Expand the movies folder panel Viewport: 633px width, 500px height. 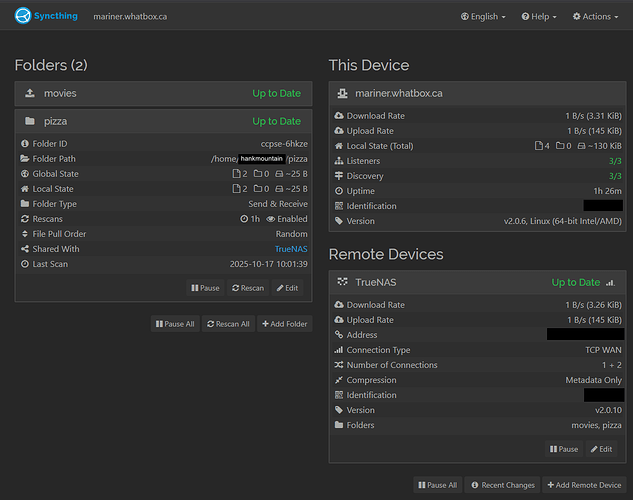[x=165, y=93]
